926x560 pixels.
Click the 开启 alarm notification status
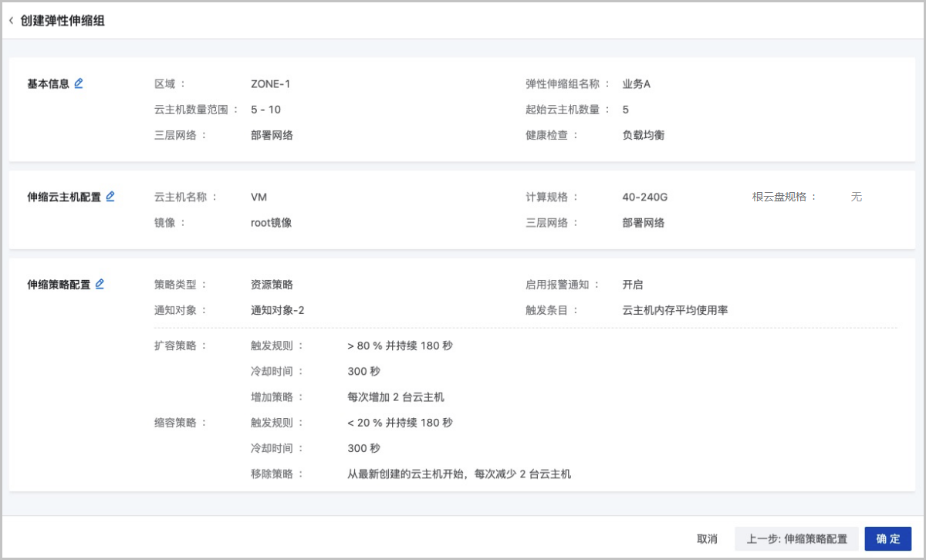[632, 285]
